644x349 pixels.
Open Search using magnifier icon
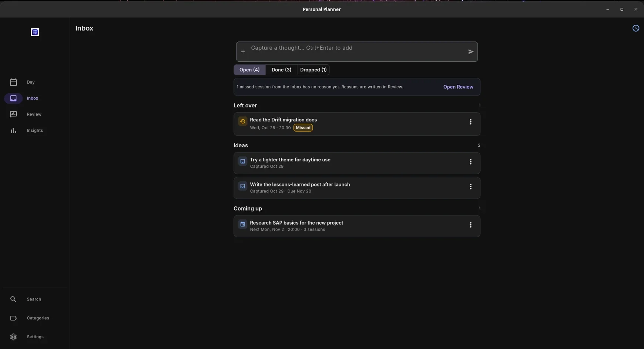tap(13, 299)
